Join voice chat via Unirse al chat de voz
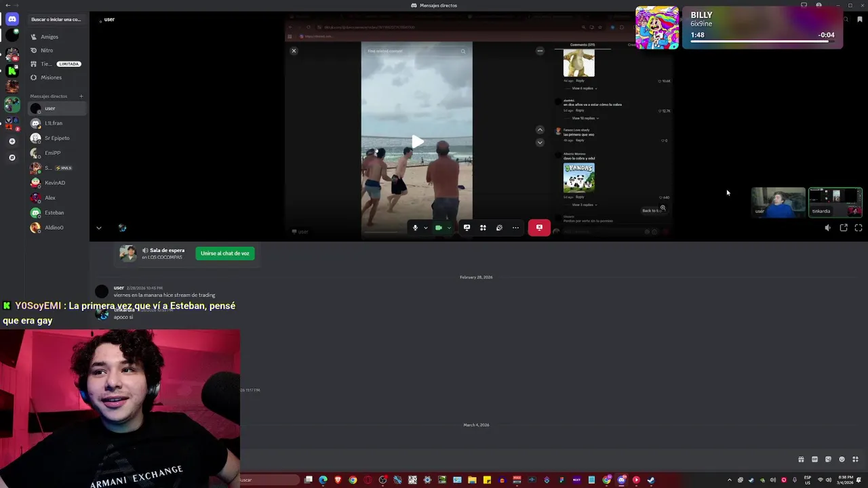Image resolution: width=868 pixels, height=488 pixels. point(225,253)
